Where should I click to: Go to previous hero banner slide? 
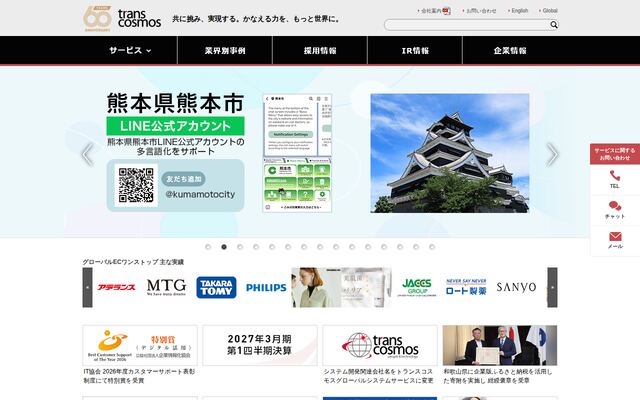(87, 154)
